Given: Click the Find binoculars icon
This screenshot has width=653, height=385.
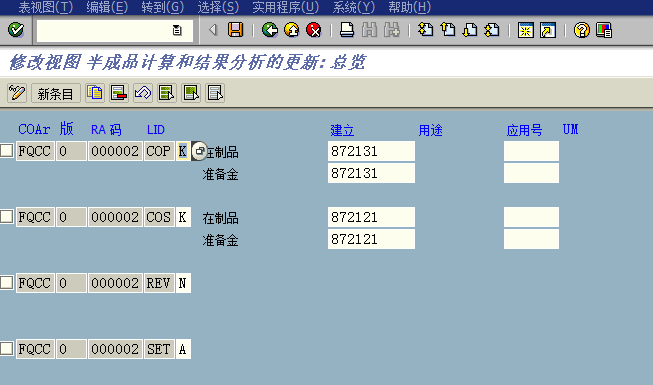Looking at the screenshot, I should pos(369,30).
